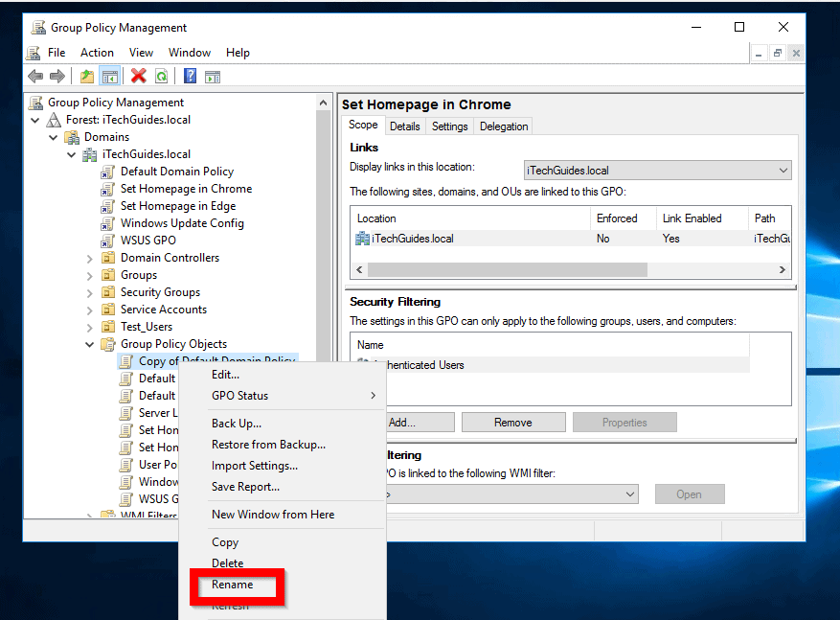
Task: Click the Add button under Security Filtering
Action: pos(418,421)
